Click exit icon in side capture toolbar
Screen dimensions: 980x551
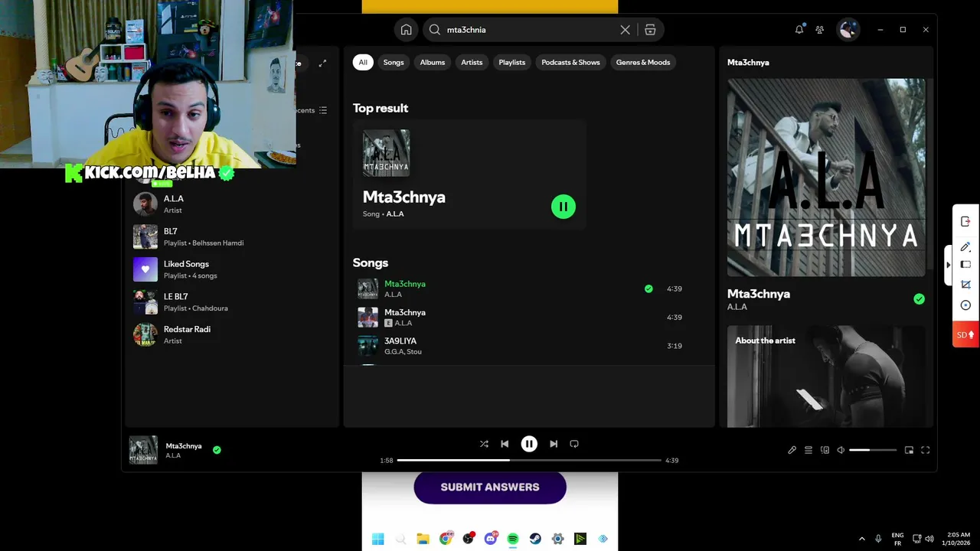click(965, 221)
